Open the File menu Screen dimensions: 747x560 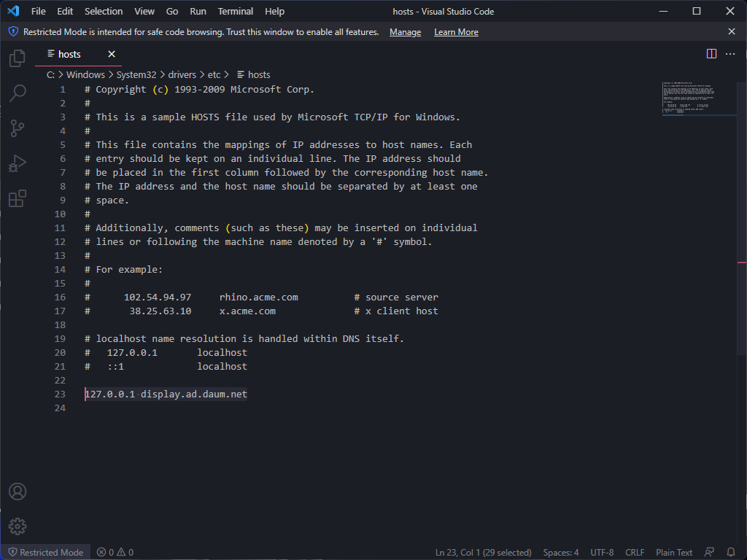pyautogui.click(x=38, y=11)
